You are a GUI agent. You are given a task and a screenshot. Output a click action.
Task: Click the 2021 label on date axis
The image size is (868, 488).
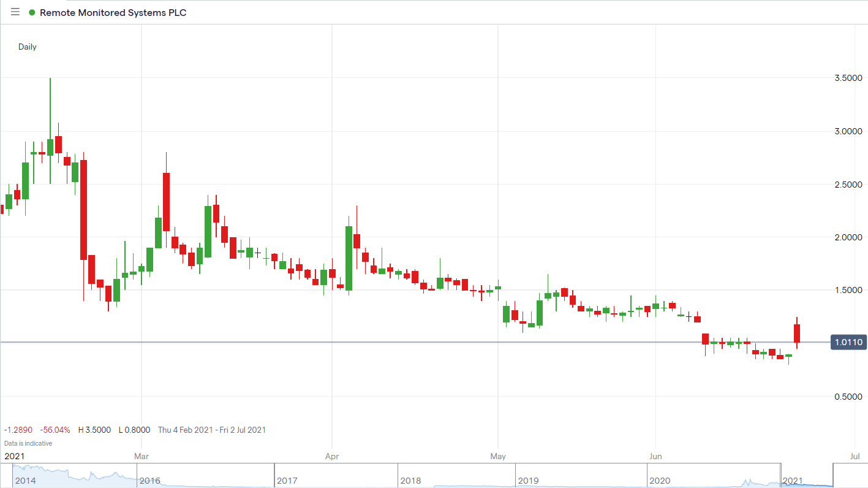click(15, 456)
